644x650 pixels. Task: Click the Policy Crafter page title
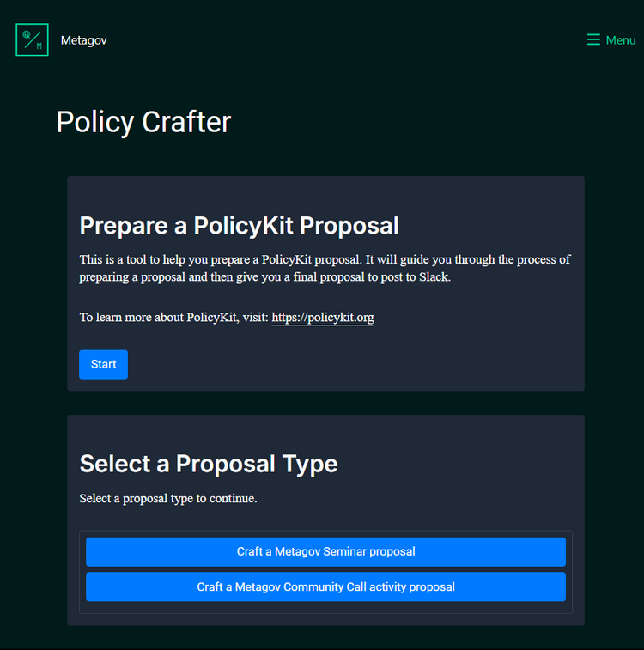(143, 122)
